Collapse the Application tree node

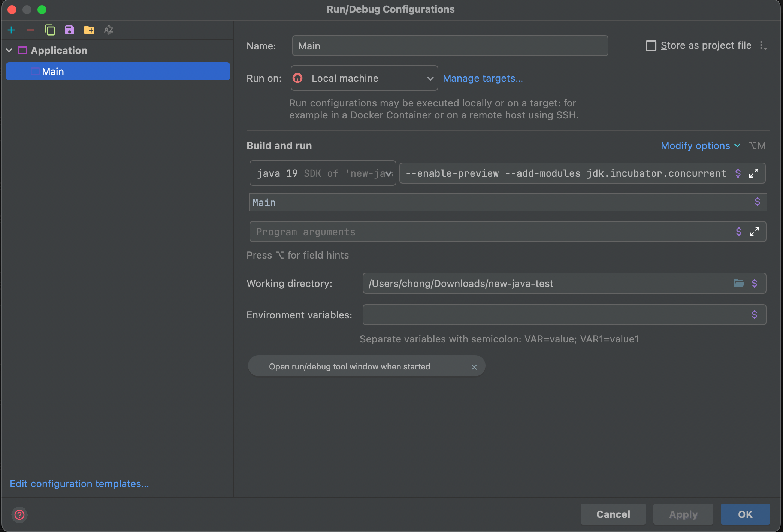coord(9,51)
